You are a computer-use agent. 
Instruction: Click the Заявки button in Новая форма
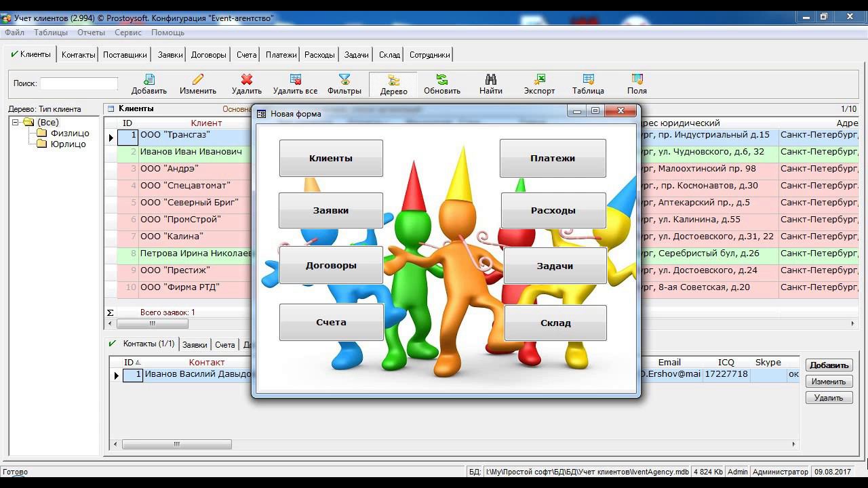[331, 210]
